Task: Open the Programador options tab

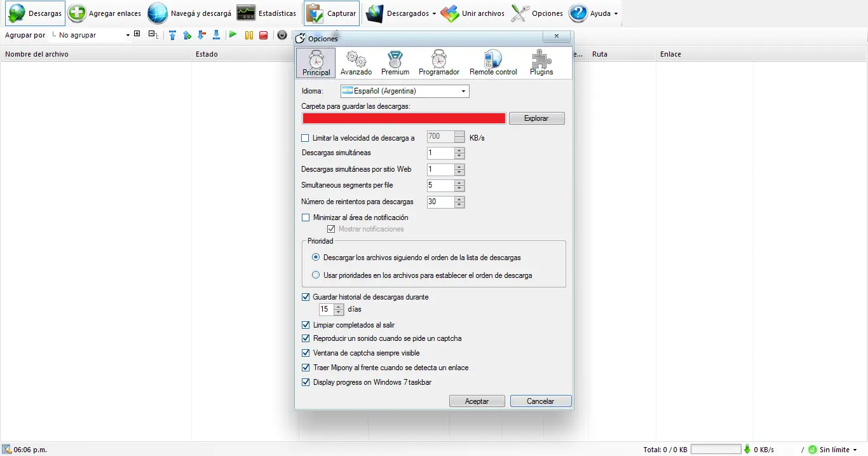Action: [x=439, y=63]
